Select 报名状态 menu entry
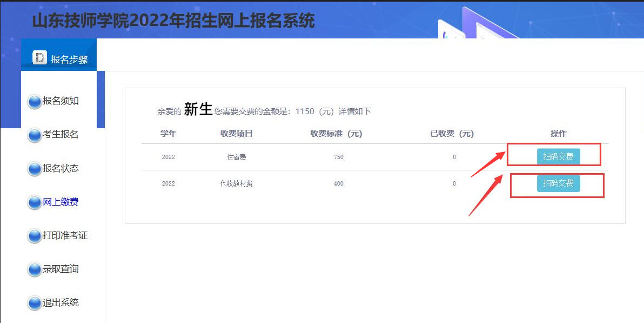The height and width of the screenshot is (323, 644). point(61,168)
